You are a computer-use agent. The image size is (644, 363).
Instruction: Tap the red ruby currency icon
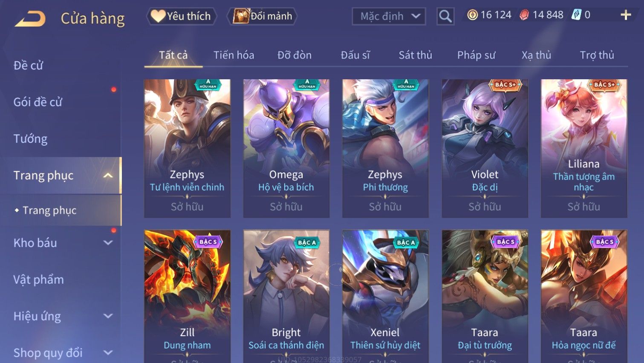pyautogui.click(x=524, y=15)
